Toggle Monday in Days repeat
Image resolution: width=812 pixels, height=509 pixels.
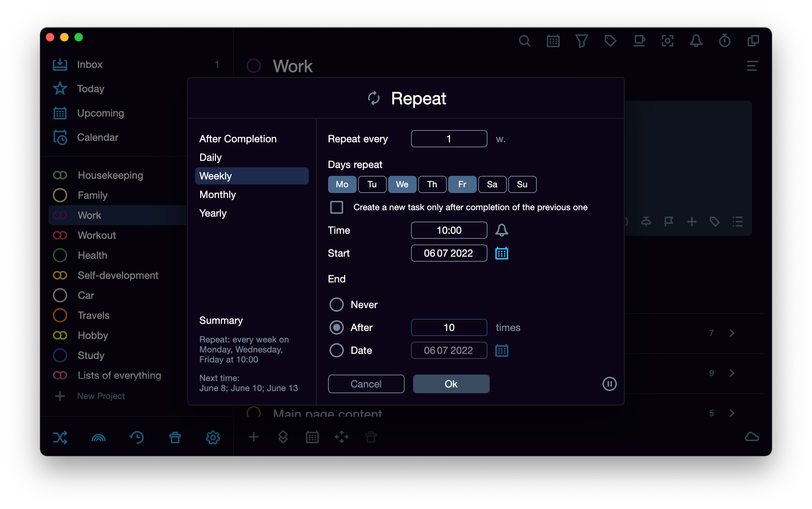342,184
